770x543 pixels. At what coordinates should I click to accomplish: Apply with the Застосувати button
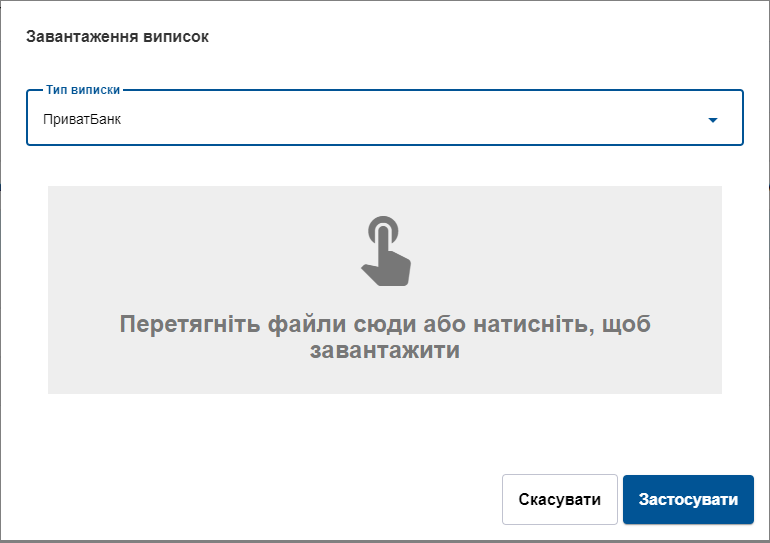tap(688, 499)
